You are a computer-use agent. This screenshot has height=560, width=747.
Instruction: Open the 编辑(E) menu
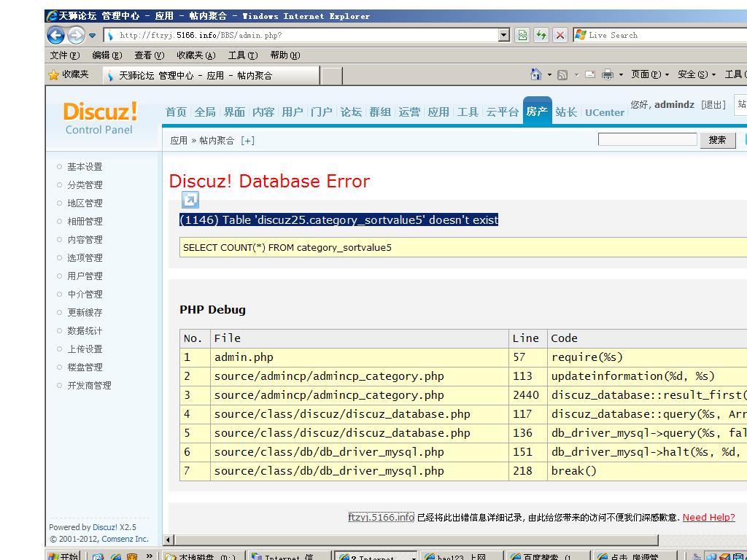(107, 55)
